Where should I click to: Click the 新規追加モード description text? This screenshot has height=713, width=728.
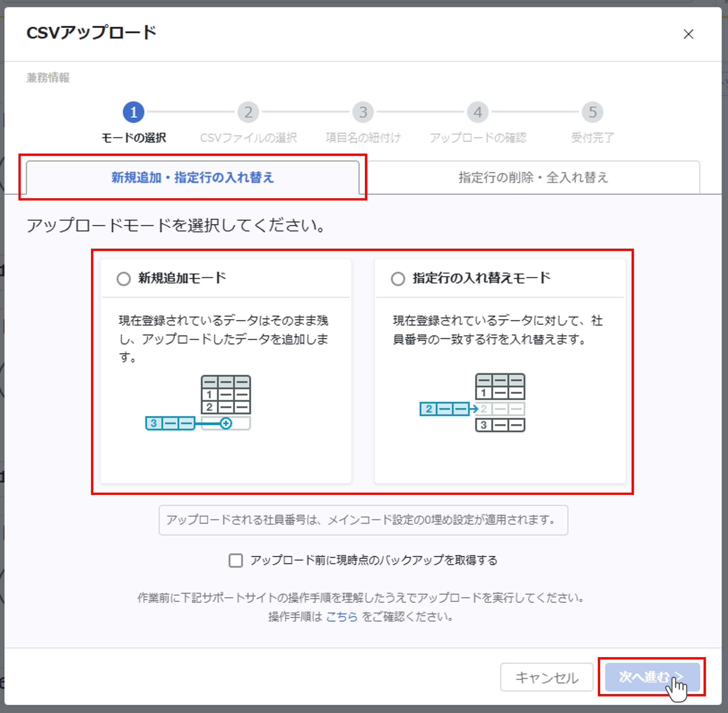(223, 338)
